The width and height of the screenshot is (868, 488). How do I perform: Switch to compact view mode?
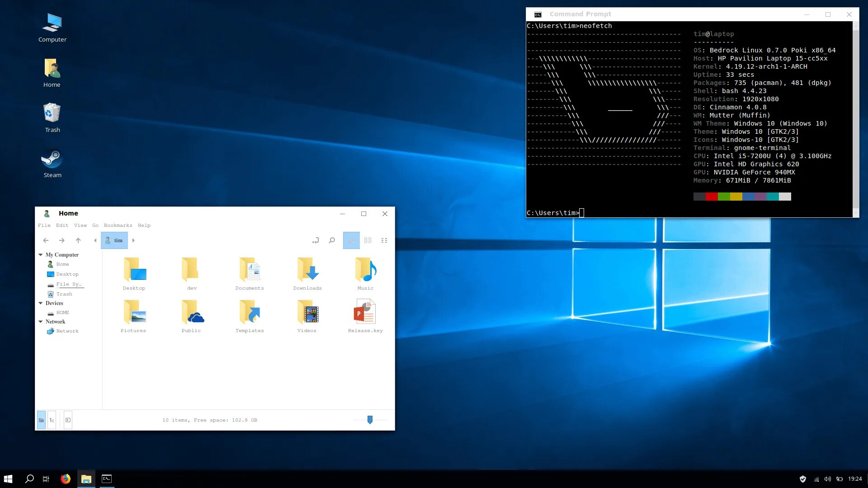tap(384, 240)
